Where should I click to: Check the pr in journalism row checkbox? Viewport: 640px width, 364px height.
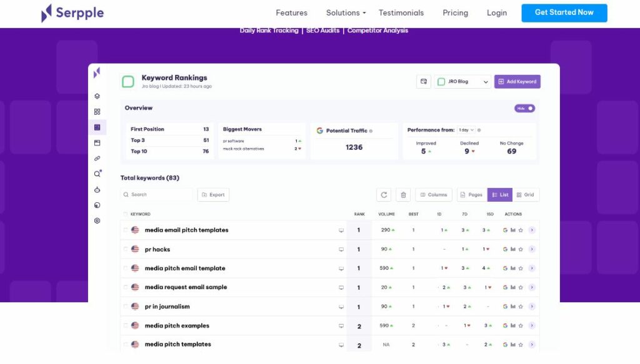[x=125, y=307]
